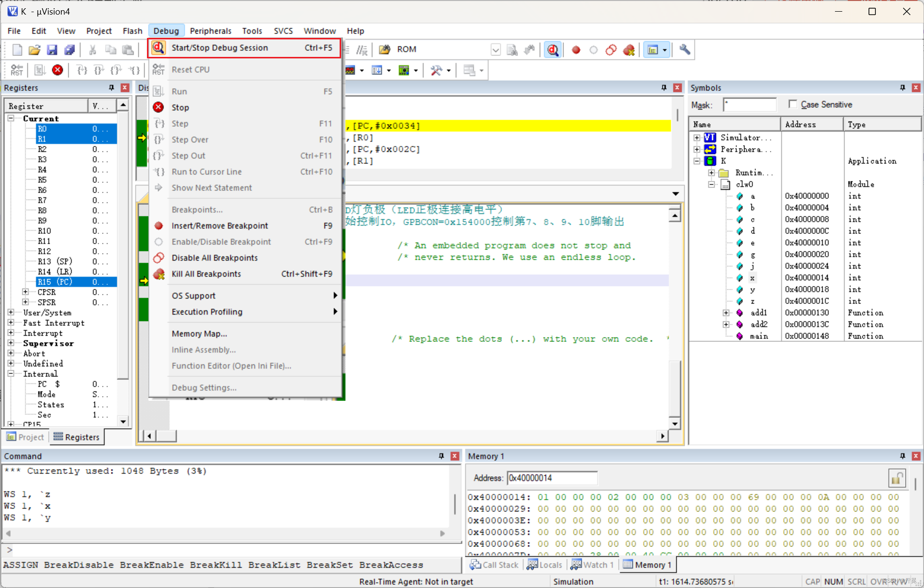This screenshot has width=924, height=588.
Task: Toggle autohide pin on Command panel
Action: point(441,456)
